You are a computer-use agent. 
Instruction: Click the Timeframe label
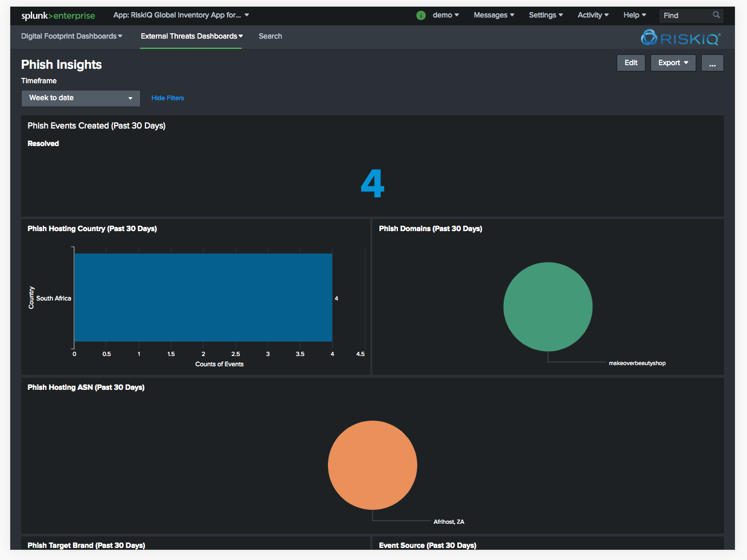(x=39, y=81)
